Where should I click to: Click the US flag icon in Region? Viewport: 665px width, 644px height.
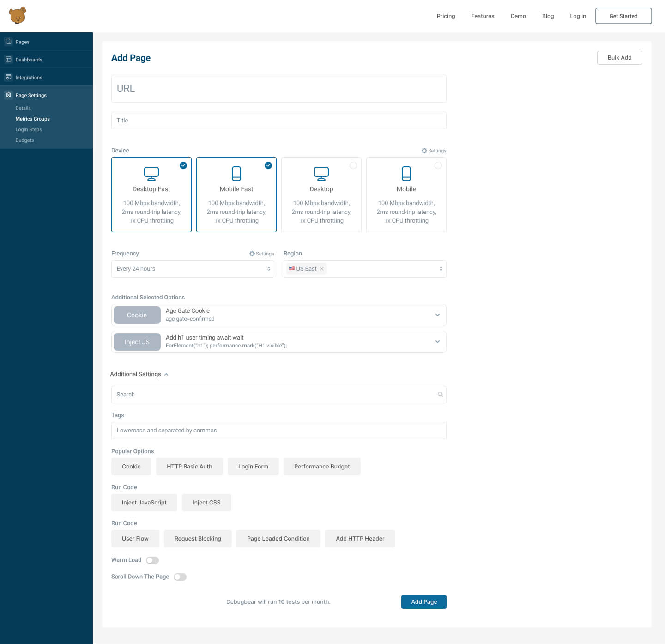pyautogui.click(x=292, y=268)
